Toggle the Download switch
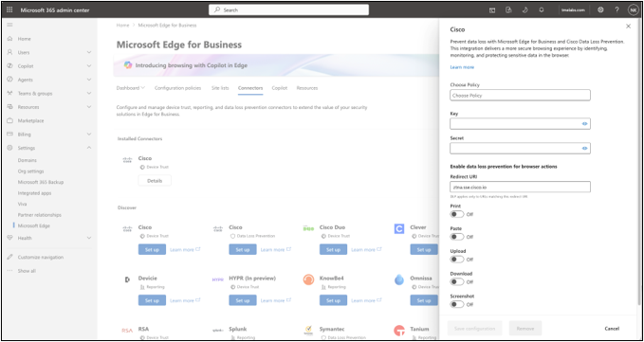644x342 pixels. [x=457, y=281]
